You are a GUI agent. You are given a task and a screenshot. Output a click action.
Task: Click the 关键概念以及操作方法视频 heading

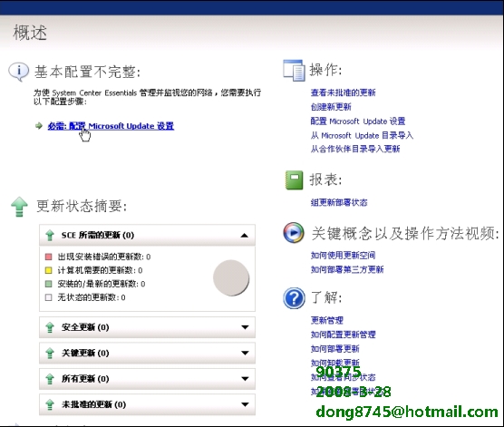[x=405, y=233]
